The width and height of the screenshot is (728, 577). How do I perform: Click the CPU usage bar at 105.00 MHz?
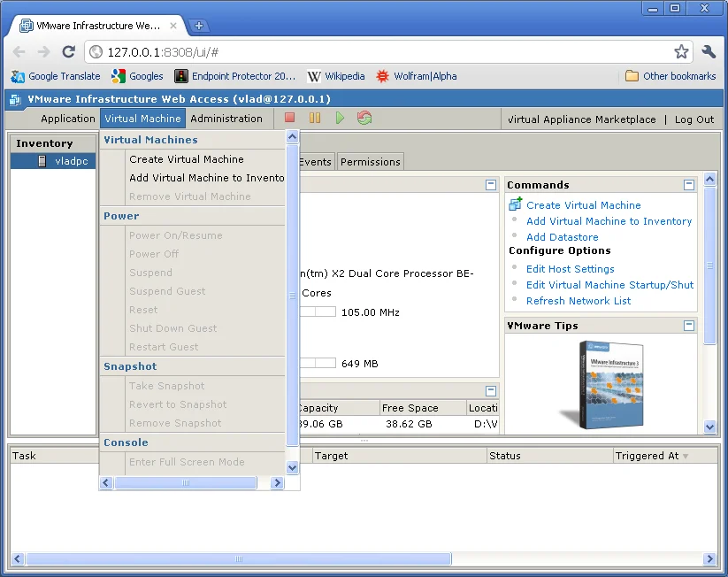point(318,312)
